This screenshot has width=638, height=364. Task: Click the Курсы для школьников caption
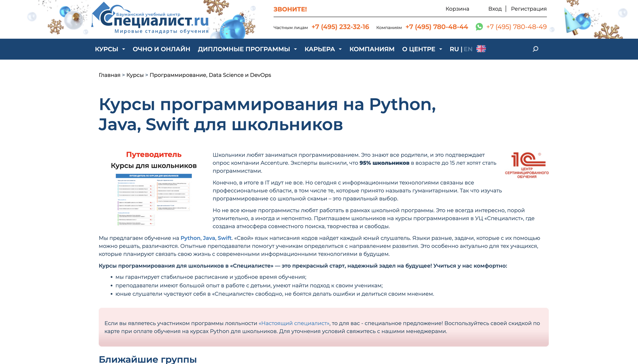click(x=154, y=166)
